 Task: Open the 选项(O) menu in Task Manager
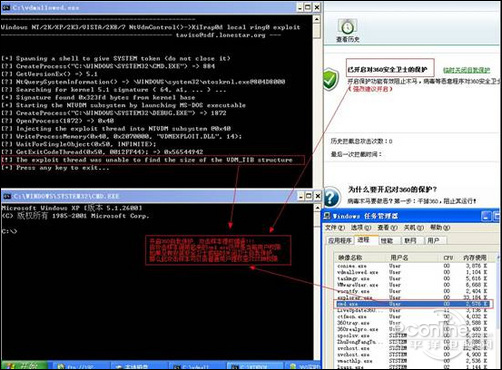361,228
